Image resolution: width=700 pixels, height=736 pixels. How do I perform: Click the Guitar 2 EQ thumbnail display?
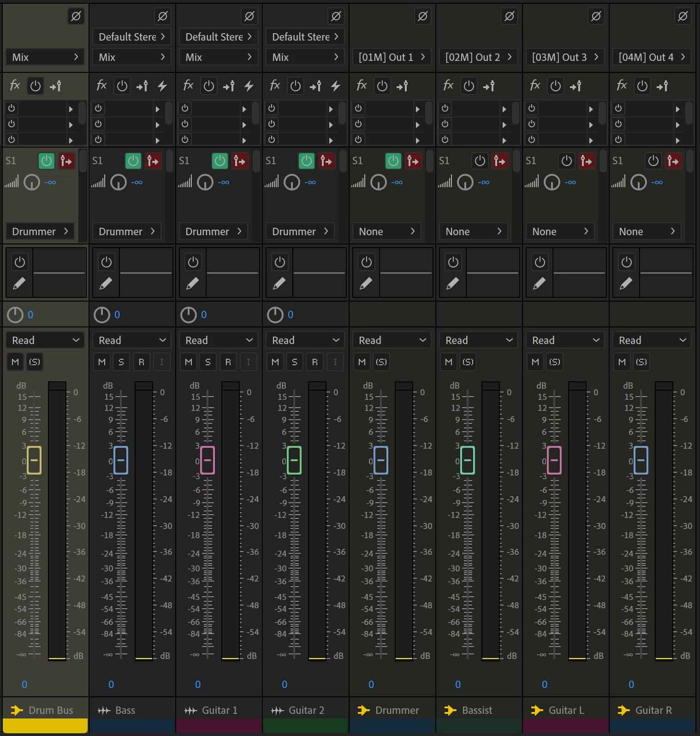[x=320, y=273]
